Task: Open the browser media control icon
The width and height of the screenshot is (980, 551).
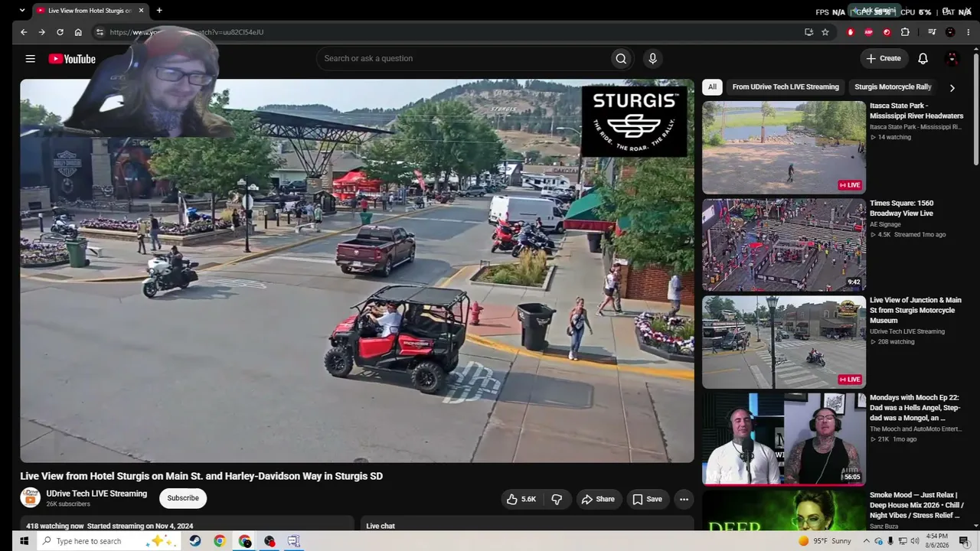Action: click(x=932, y=32)
